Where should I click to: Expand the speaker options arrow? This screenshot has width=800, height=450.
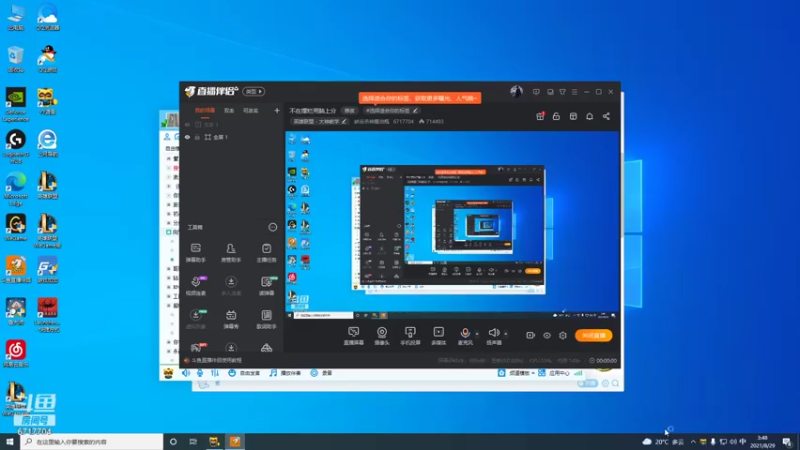506,334
